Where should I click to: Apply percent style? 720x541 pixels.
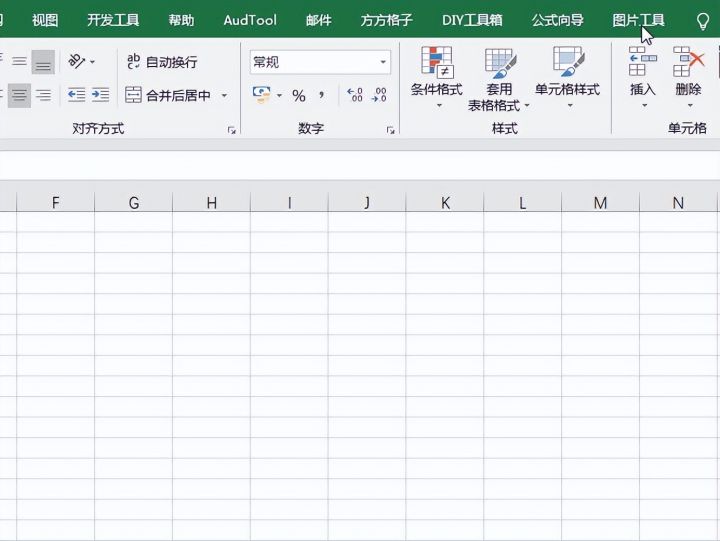[x=299, y=96]
